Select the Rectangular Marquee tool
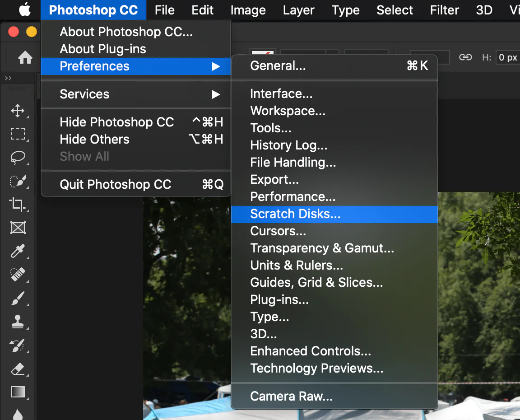This screenshot has height=420, width=520. pos(18,134)
